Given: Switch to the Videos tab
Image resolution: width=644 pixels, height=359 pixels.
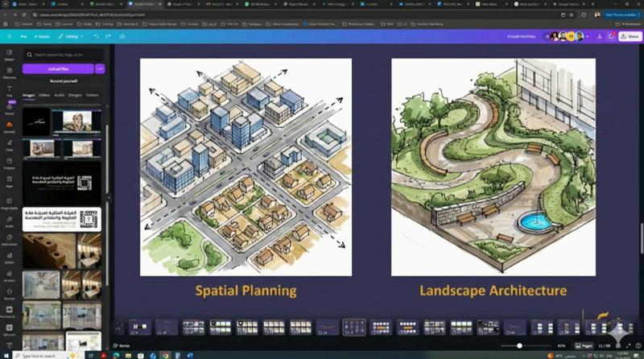Looking at the screenshot, I should point(44,95).
